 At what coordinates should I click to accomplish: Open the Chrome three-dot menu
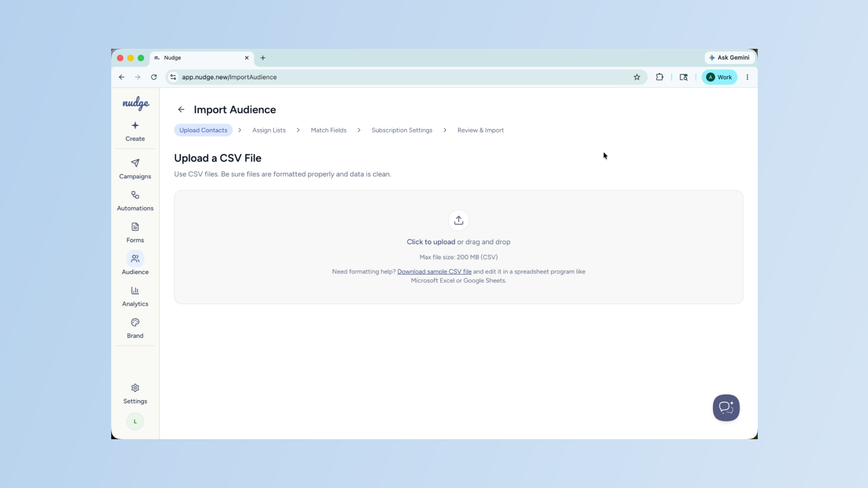747,77
